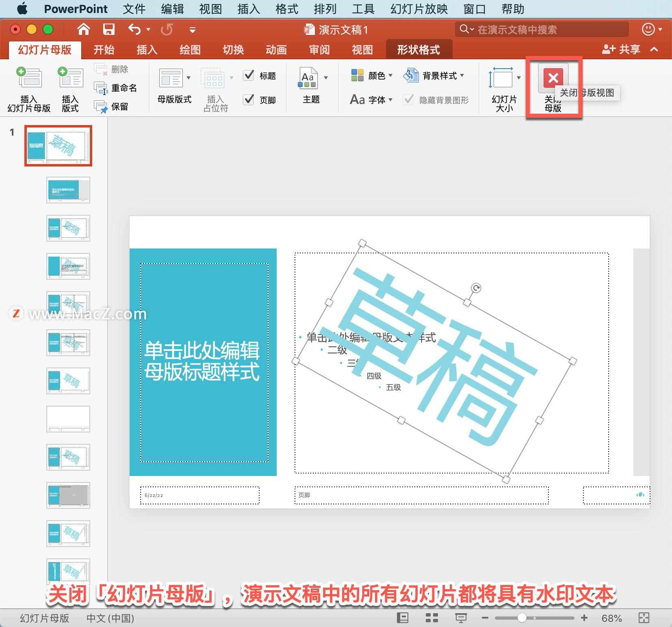Adjust the zoom slider handle
The image size is (672, 627).
tap(522, 618)
